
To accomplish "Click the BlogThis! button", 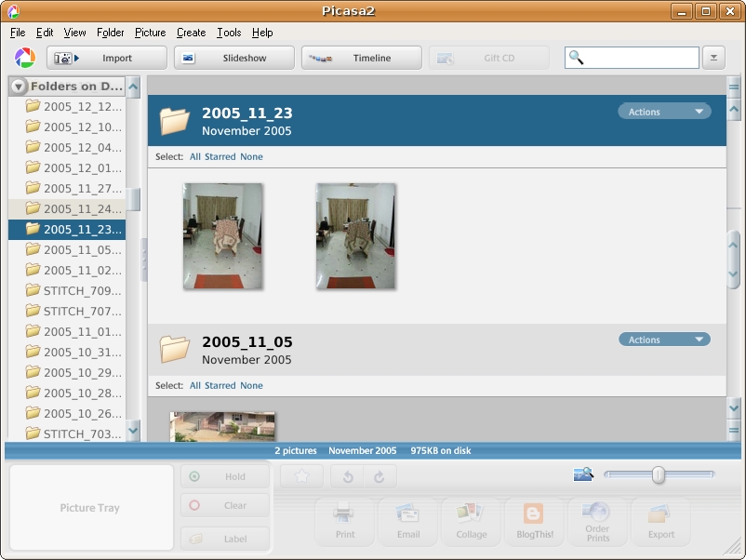I will [x=535, y=522].
